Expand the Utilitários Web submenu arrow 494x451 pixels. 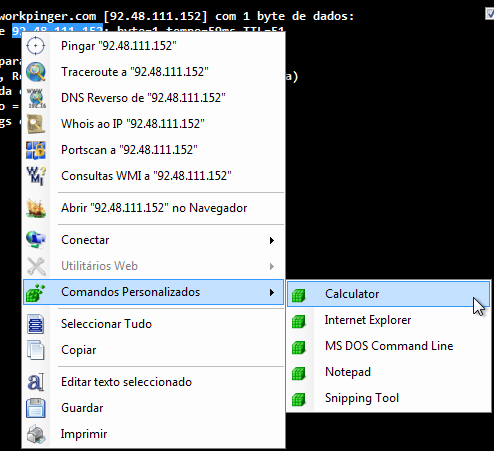pyautogui.click(x=272, y=266)
